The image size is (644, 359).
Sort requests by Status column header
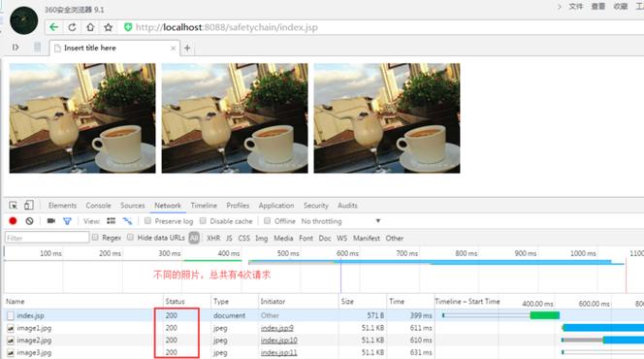(175, 302)
